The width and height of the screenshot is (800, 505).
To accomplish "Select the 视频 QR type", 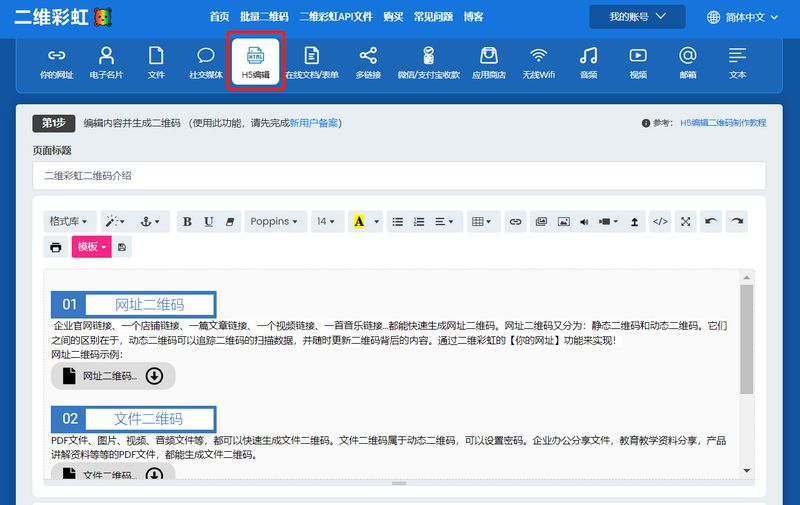I will (x=638, y=63).
